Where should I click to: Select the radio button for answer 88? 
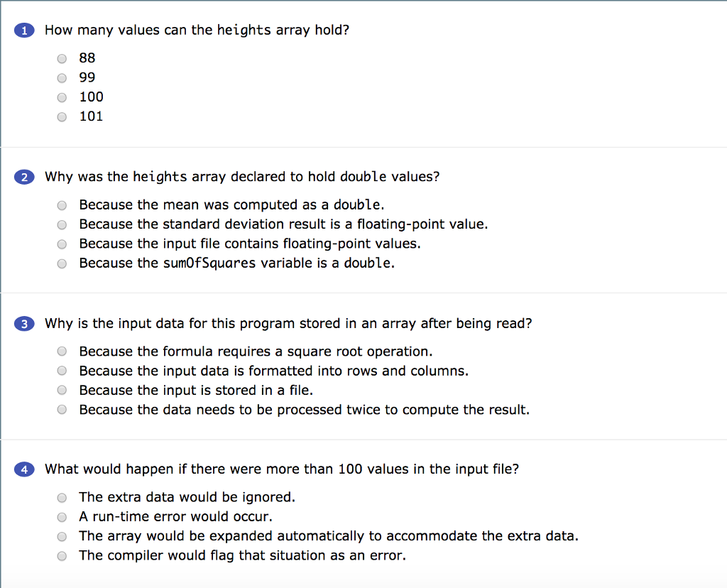[62, 59]
